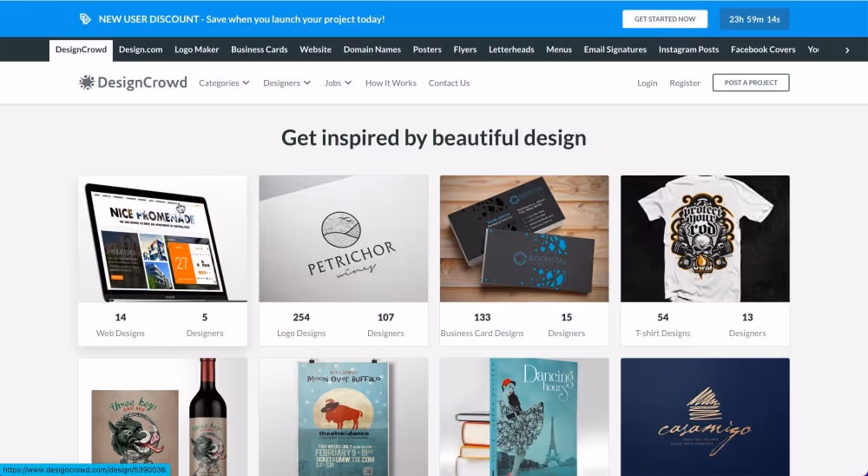This screenshot has width=868, height=476.
Task: Expand the Designers dropdown menu
Action: click(286, 83)
